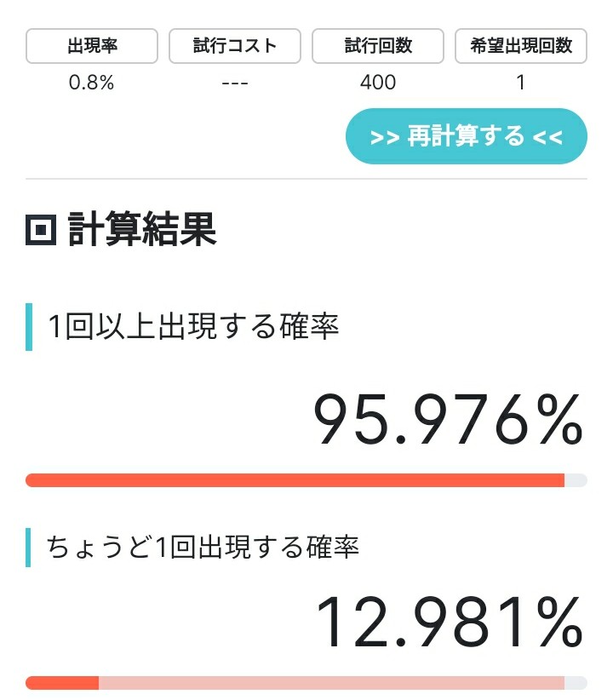Tap the 試行回数 label box
The height and width of the screenshot is (700, 613).
point(378,46)
